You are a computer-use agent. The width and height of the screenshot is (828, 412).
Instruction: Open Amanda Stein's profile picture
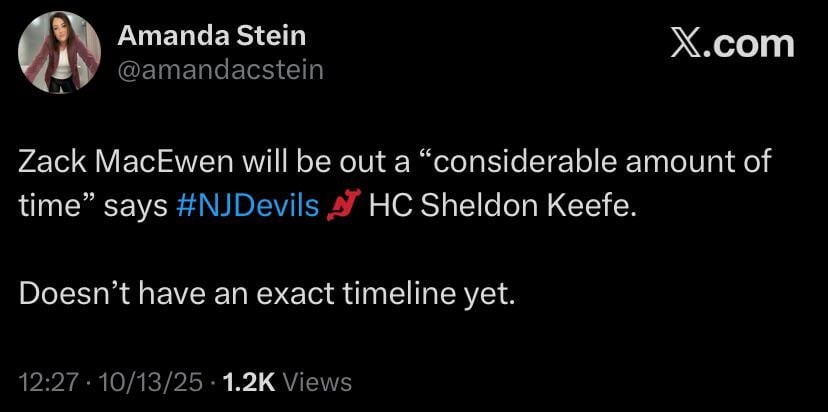pyautogui.click(x=59, y=53)
